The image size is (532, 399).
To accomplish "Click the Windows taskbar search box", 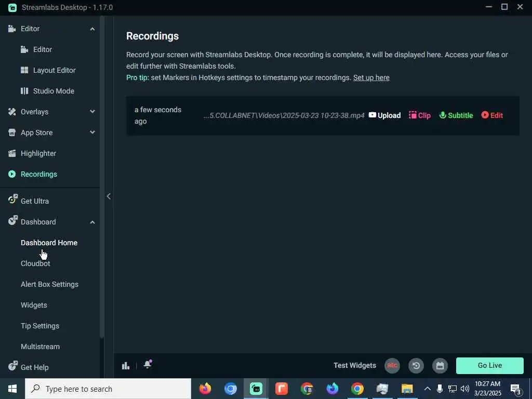I will click(x=108, y=389).
